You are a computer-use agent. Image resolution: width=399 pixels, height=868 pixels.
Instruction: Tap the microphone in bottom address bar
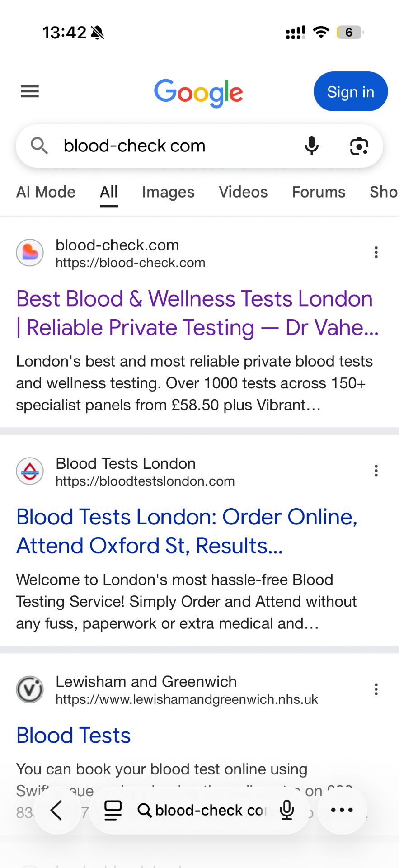(x=287, y=810)
